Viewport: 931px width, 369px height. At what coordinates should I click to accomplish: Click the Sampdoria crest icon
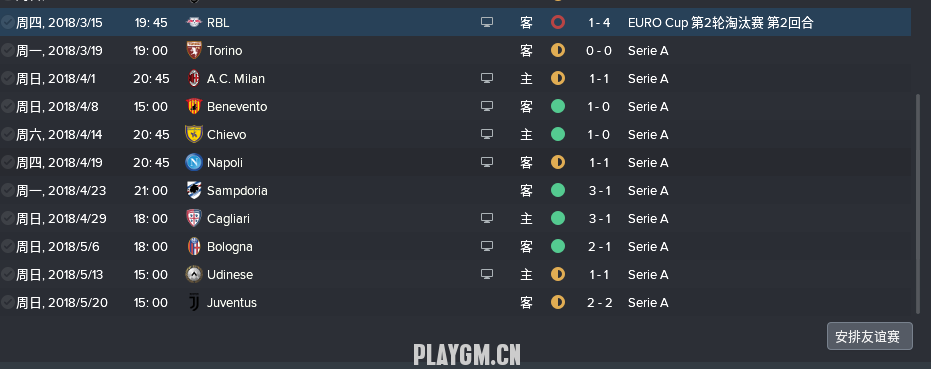coord(194,190)
